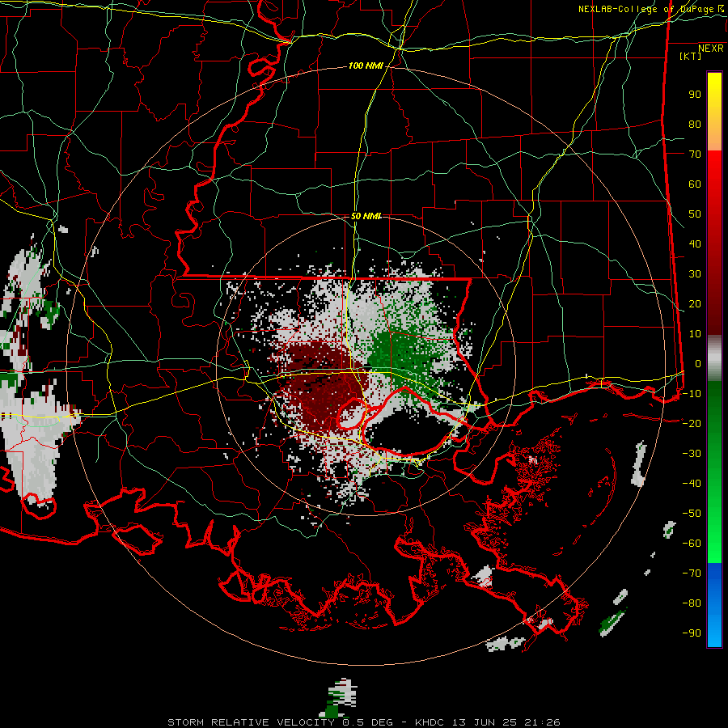Select the positive 10 scale value
Viewport: 728px width, 728px height.
(695, 334)
